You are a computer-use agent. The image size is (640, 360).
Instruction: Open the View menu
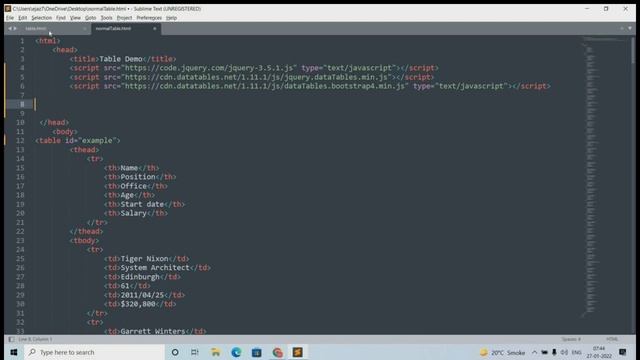pos(75,18)
